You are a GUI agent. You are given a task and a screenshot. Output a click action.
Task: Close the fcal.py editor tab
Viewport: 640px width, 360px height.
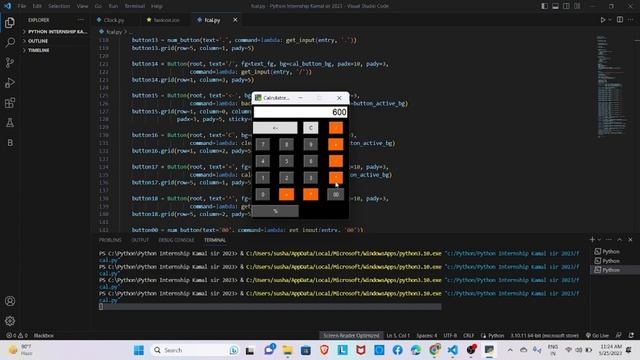[x=235, y=20]
